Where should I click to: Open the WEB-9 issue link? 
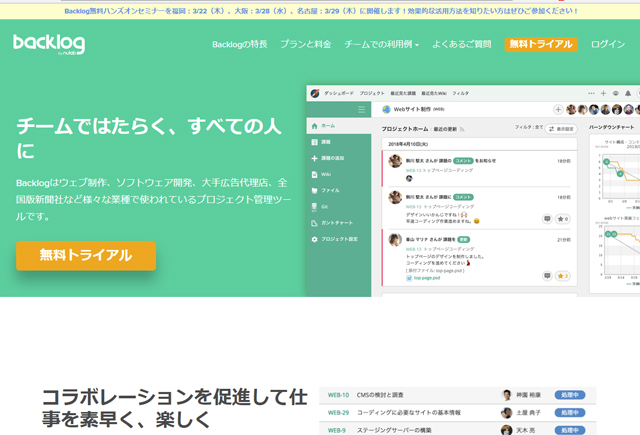click(x=337, y=430)
